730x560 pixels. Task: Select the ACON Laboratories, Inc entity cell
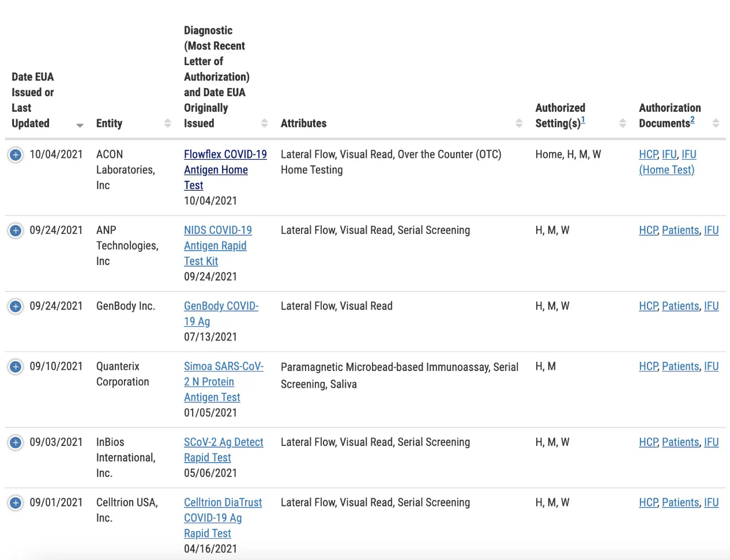[126, 170]
